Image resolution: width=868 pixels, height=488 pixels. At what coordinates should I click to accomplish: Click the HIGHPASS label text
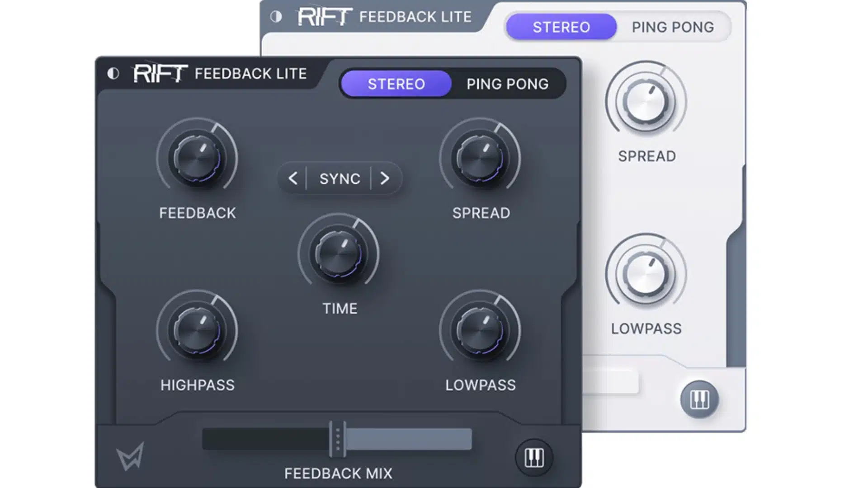198,385
